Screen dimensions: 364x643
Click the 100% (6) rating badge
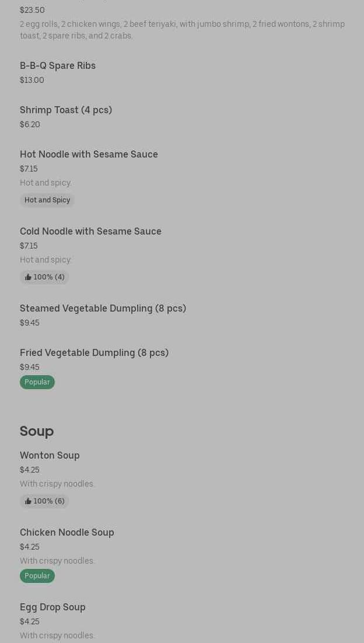pos(45,501)
